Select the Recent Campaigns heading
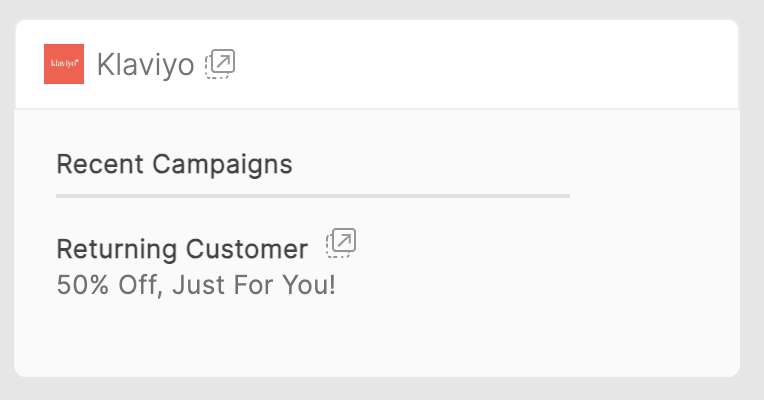 tap(174, 164)
